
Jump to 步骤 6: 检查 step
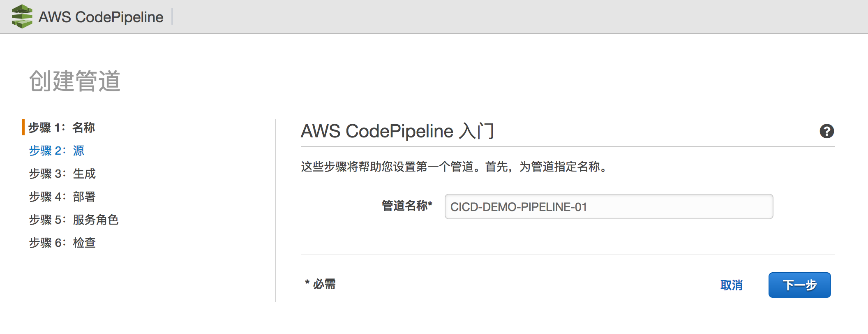(62, 243)
